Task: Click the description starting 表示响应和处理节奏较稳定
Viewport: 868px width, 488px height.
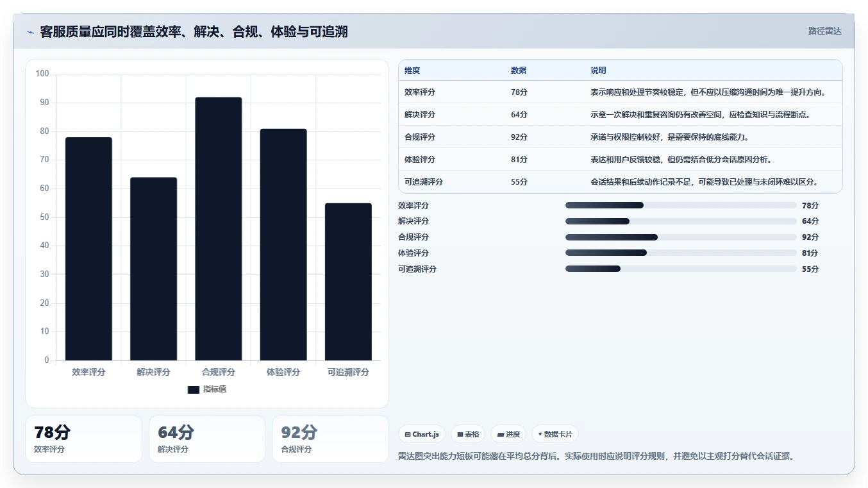Action: [708, 92]
